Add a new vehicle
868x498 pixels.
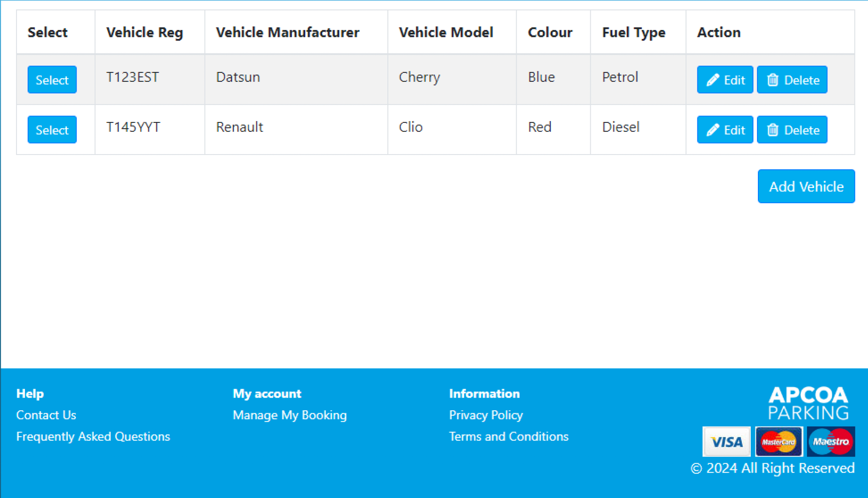[x=806, y=186]
